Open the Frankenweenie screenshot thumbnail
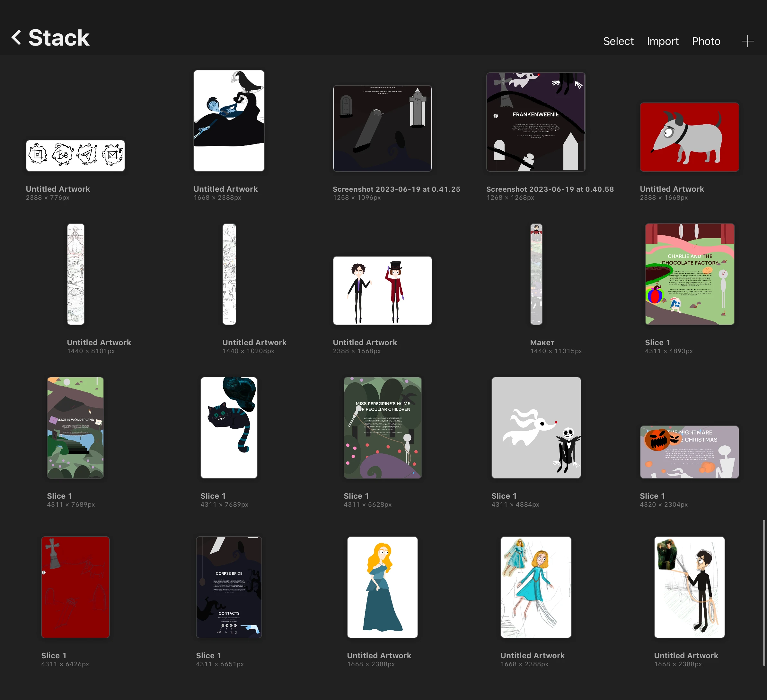Image resolution: width=767 pixels, height=700 pixels. [536, 122]
